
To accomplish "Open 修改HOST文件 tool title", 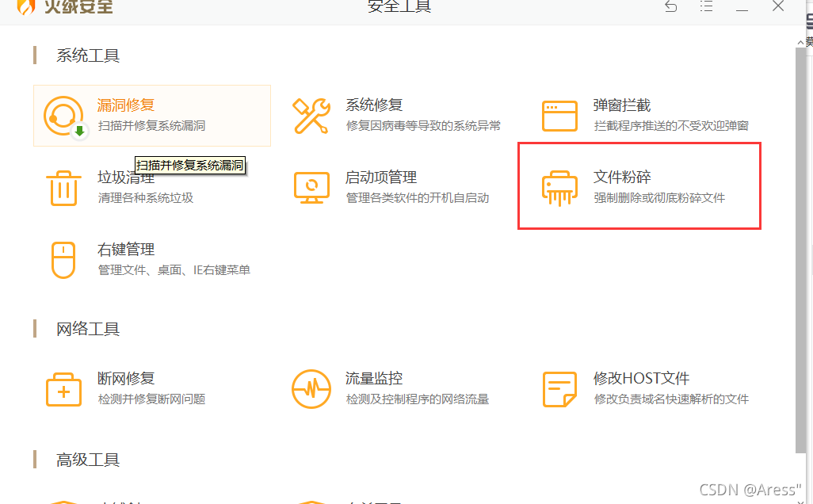I will point(641,379).
